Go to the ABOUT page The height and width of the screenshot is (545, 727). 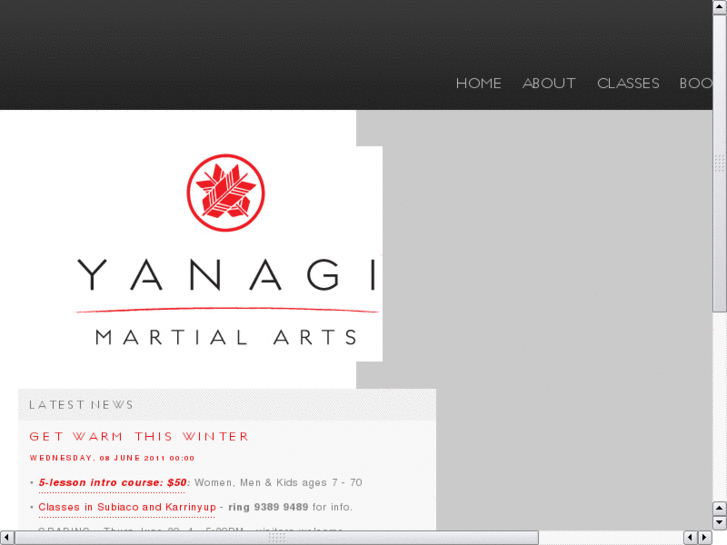pyautogui.click(x=549, y=83)
